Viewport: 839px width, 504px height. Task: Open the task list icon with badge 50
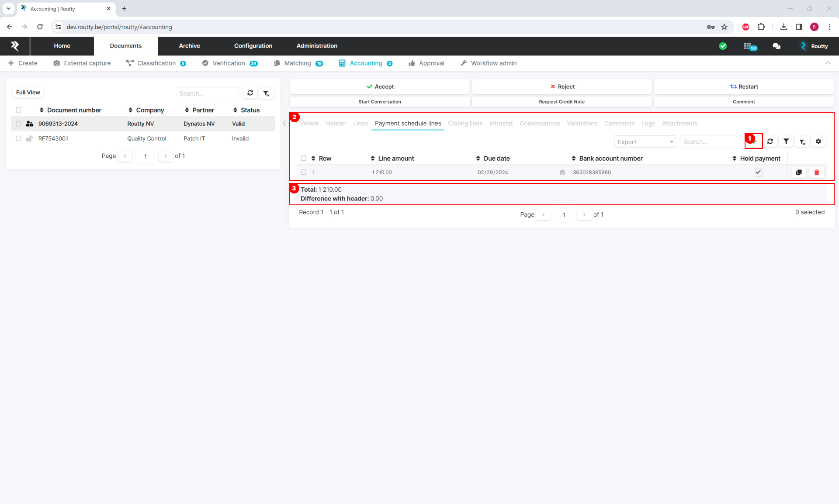coord(749,46)
